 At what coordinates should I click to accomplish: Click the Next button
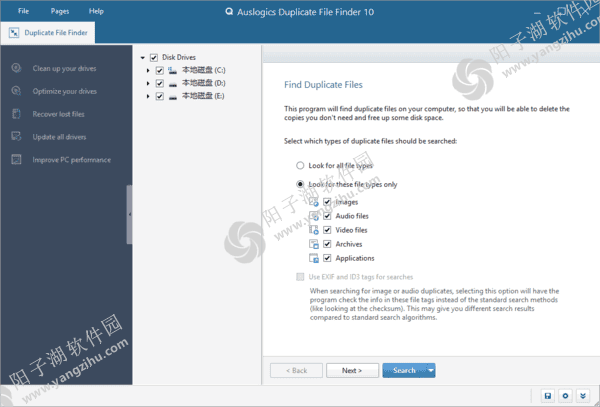point(352,370)
